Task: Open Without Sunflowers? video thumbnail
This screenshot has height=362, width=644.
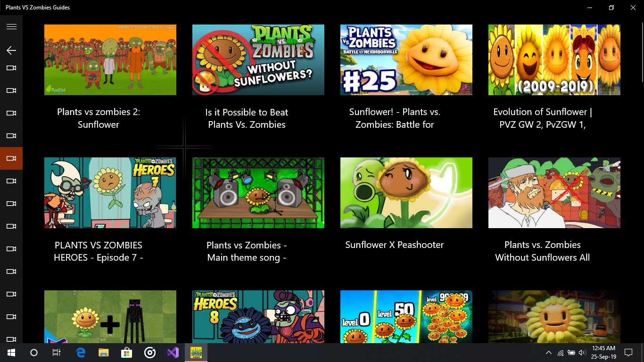Action: 258,60
